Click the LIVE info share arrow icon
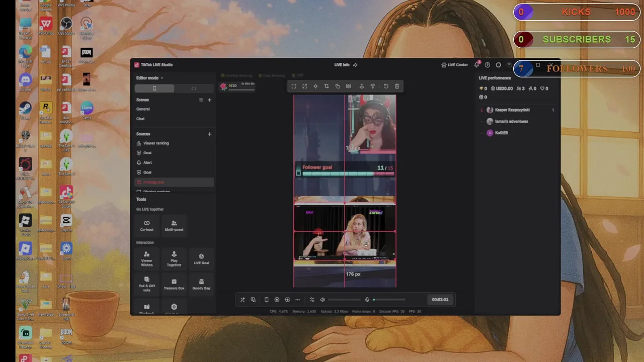The image size is (644, 362). 355,65
